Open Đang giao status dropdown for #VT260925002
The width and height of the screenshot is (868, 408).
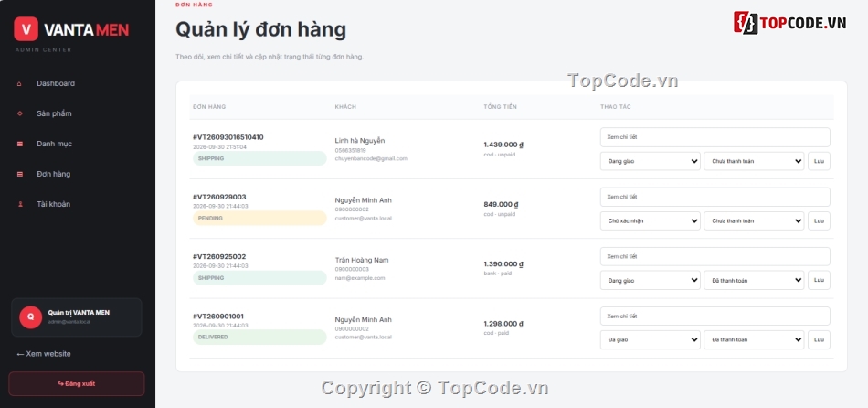[x=651, y=281]
